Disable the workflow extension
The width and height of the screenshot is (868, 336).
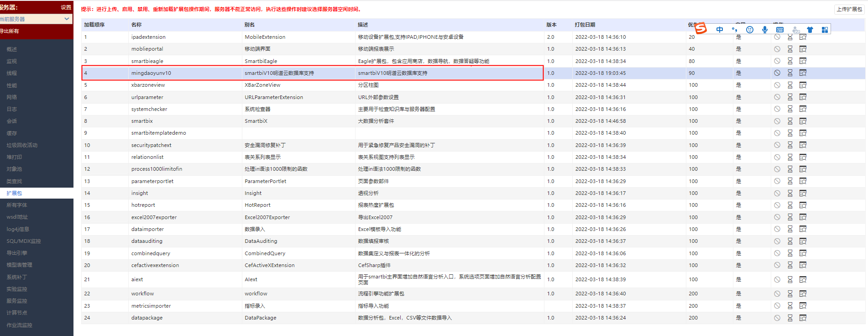tap(777, 294)
